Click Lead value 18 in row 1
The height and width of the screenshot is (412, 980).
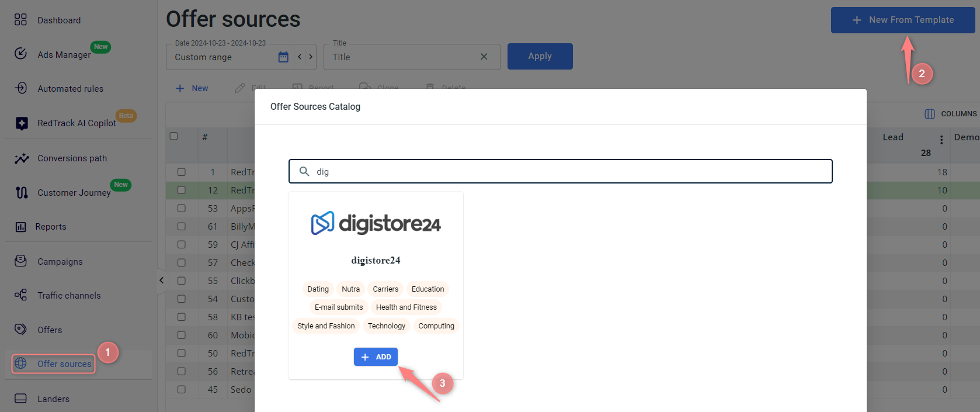click(942, 172)
